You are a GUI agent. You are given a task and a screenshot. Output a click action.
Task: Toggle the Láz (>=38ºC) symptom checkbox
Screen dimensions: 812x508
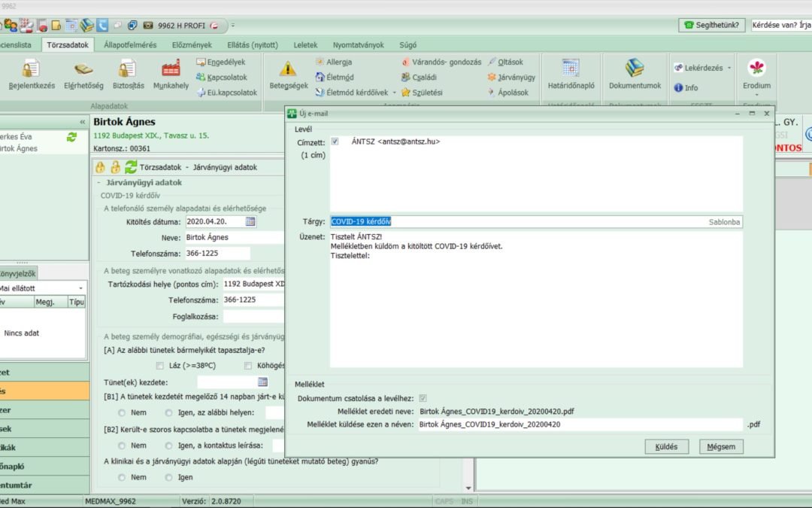click(159, 366)
